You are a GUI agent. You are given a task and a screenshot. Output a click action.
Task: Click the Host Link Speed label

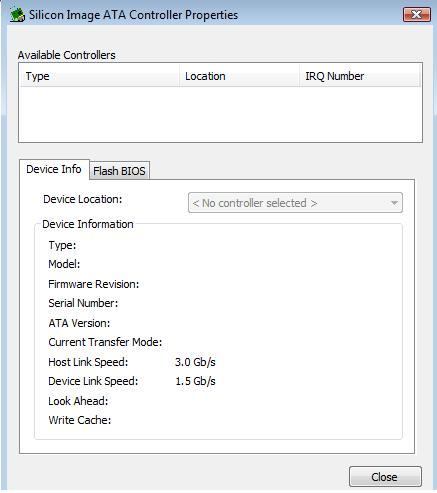coord(88,362)
